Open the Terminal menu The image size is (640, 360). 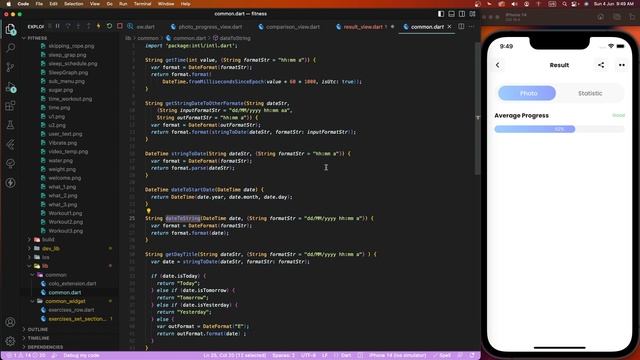142,4
